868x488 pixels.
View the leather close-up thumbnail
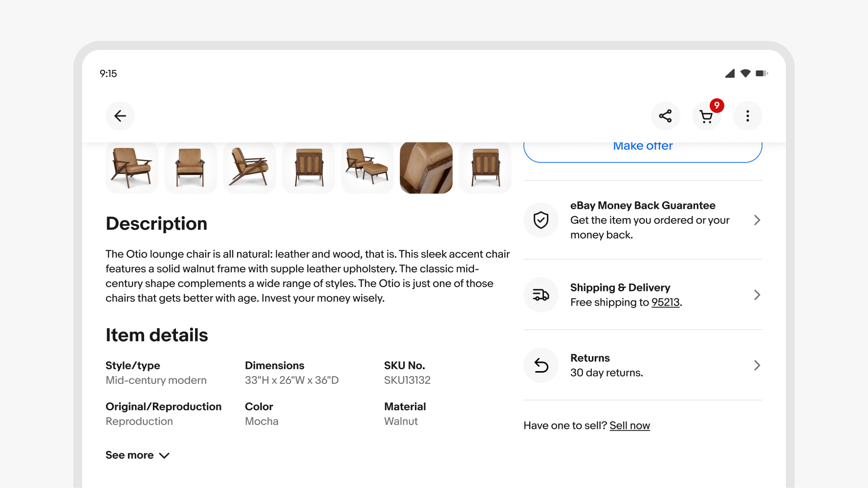(x=426, y=168)
